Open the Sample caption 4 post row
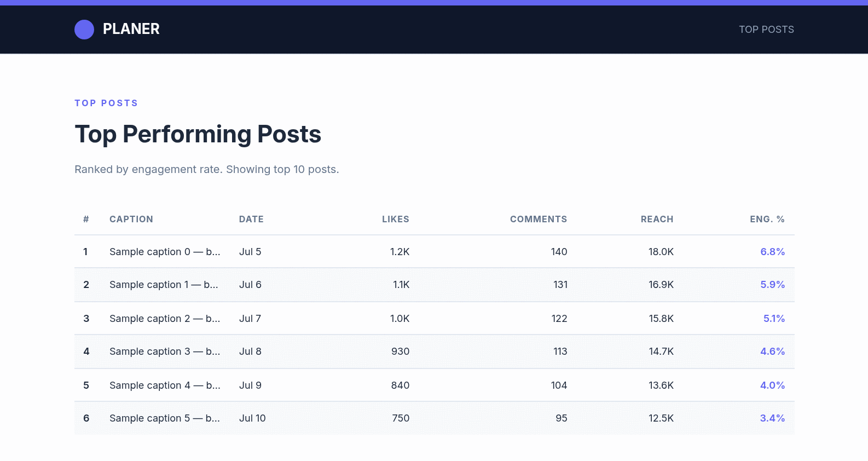 tap(435, 385)
